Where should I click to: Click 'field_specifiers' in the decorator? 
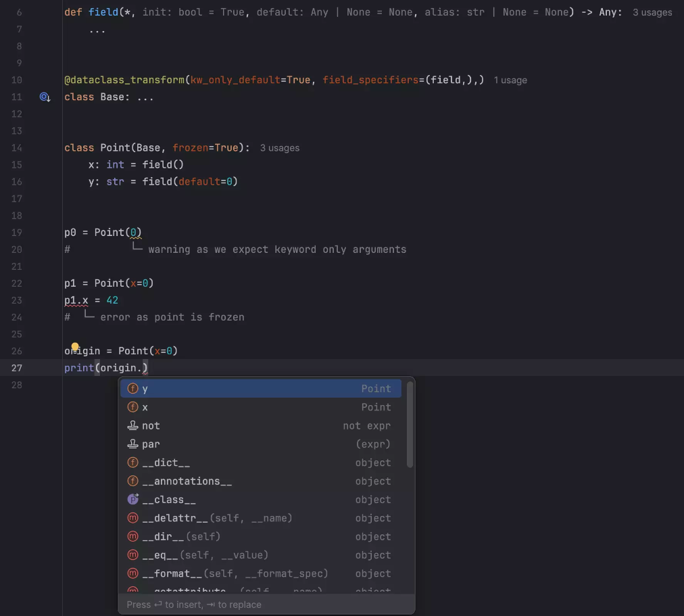click(x=370, y=80)
